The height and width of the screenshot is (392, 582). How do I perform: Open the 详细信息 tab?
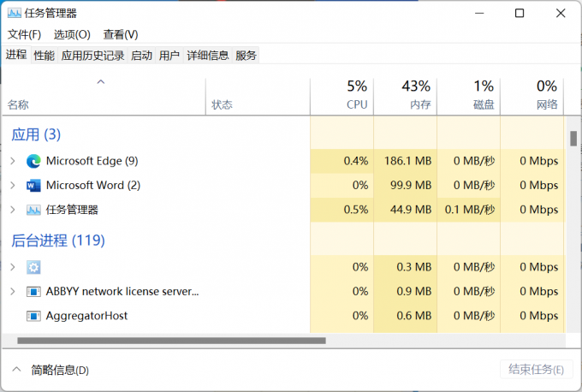tap(208, 56)
